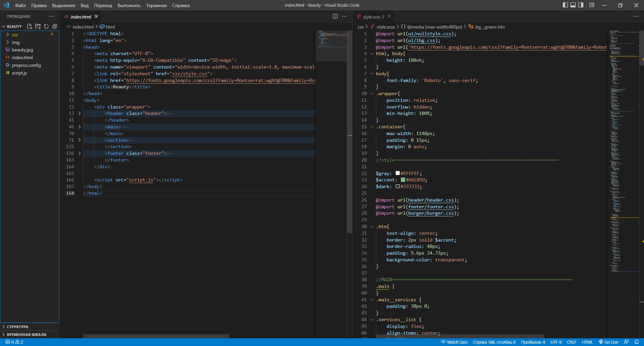
Task: Create a new folder in explorer
Action: [x=38, y=26]
